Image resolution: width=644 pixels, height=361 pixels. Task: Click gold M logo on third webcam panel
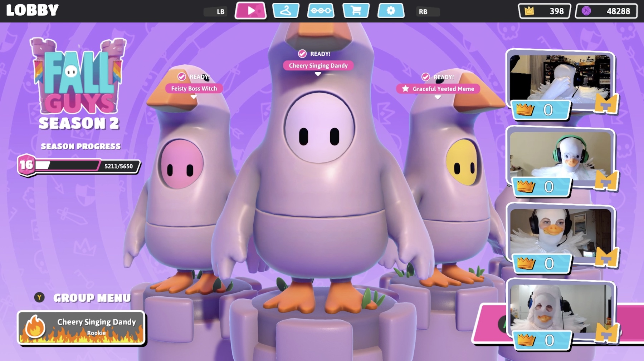tap(607, 257)
